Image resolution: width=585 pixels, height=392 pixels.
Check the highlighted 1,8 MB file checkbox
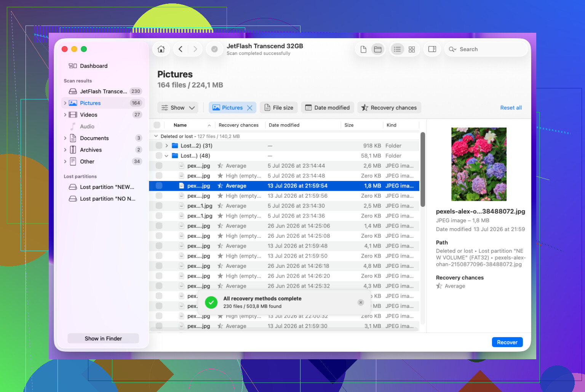point(159,186)
